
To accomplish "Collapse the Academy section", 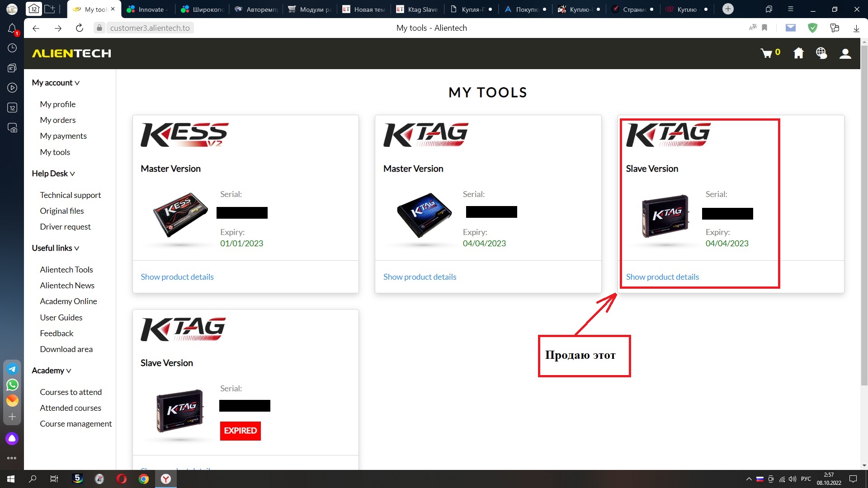I will 51,371.
